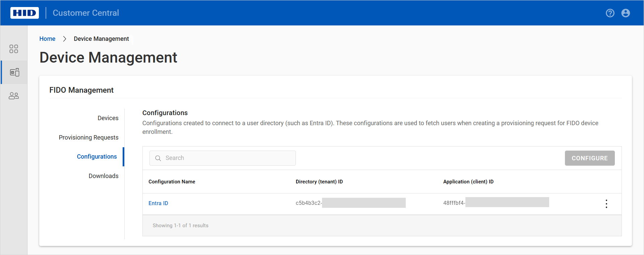Open the Users icon in sidebar
This screenshot has height=255, width=644.
click(x=14, y=96)
